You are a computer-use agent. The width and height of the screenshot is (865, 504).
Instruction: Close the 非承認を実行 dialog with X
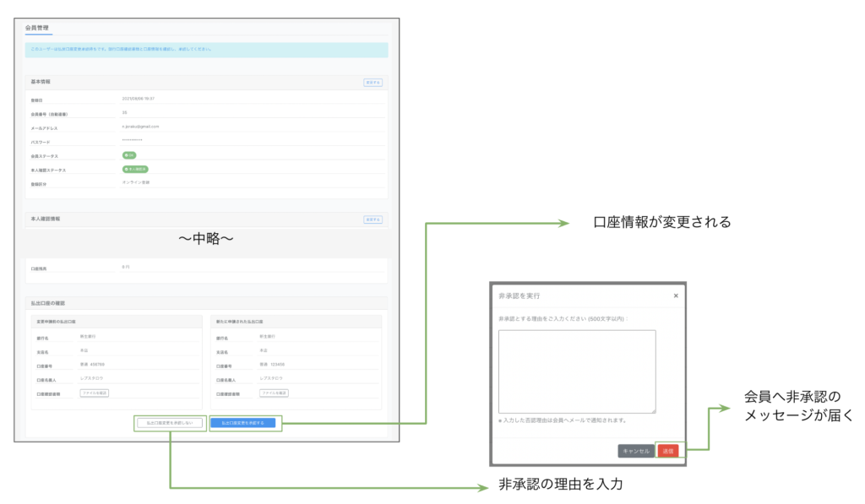tap(675, 296)
